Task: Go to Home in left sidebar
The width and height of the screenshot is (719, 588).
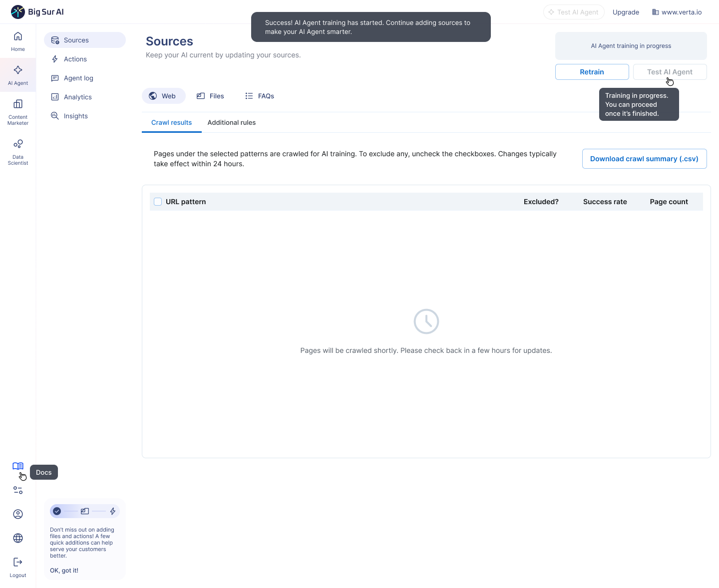Action: coord(18,41)
